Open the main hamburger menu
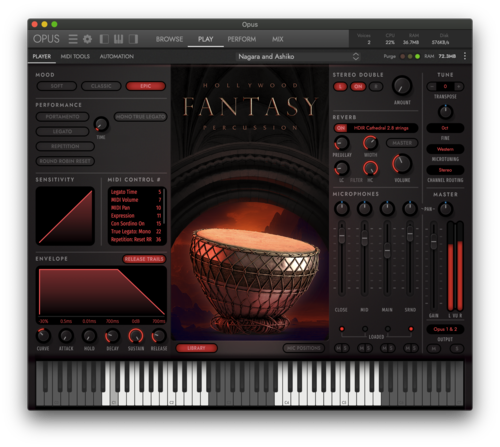Image resolution: width=500 pixels, height=447 pixels. pos(73,39)
